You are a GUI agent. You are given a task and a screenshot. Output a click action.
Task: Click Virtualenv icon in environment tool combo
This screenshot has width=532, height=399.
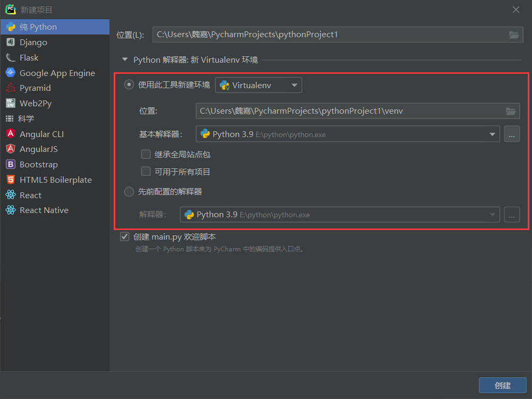225,85
